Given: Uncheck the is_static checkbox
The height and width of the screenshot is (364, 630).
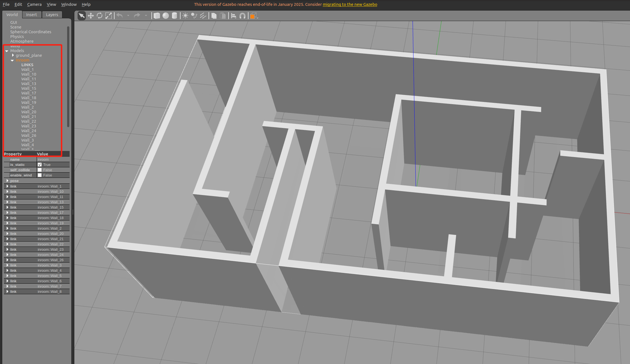Looking at the screenshot, I should [40, 165].
